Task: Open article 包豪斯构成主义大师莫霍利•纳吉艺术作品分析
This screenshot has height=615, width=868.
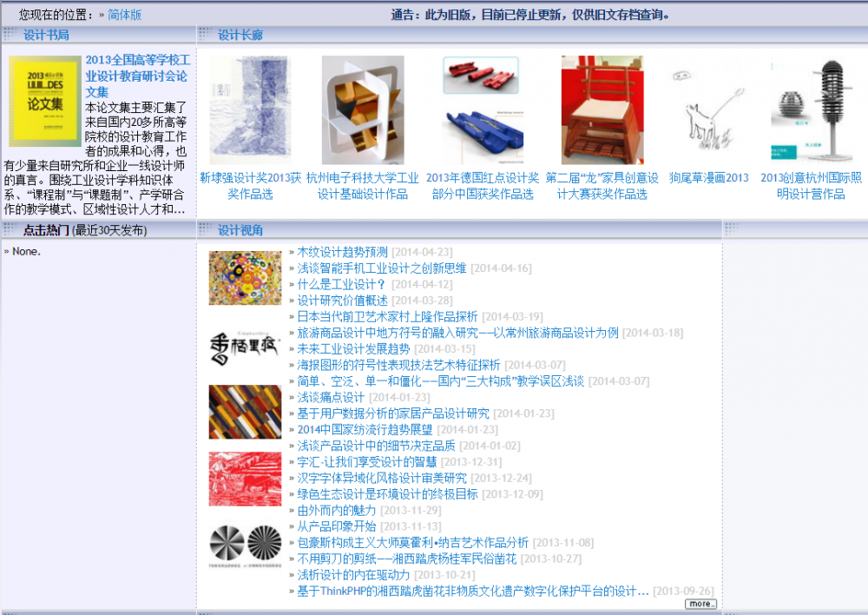Action: 412,542
